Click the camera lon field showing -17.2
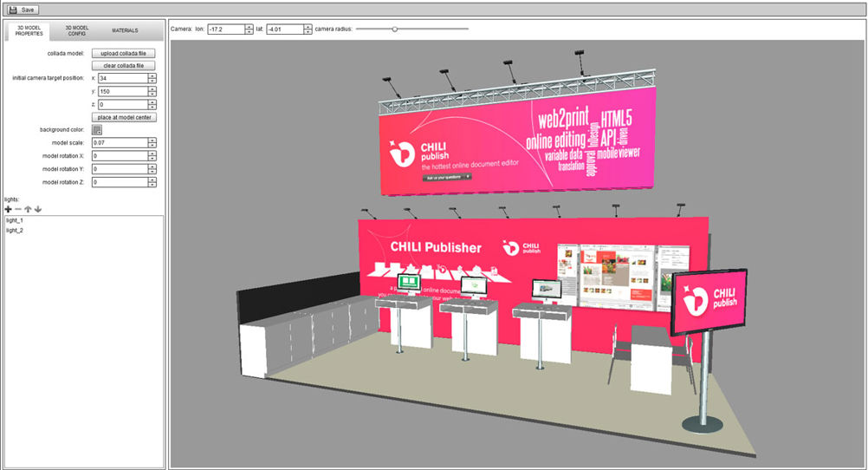Screen dimensions: 868x470 [226, 29]
